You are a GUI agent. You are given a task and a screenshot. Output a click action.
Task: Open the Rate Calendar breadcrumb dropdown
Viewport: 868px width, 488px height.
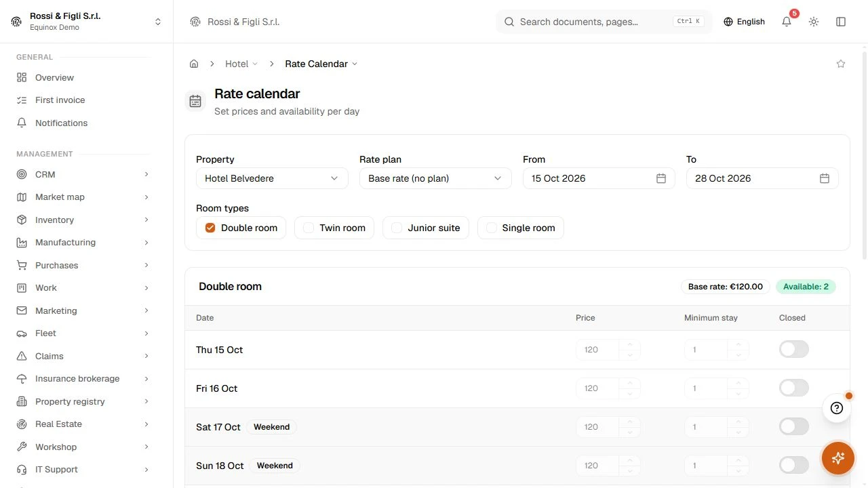coord(321,64)
